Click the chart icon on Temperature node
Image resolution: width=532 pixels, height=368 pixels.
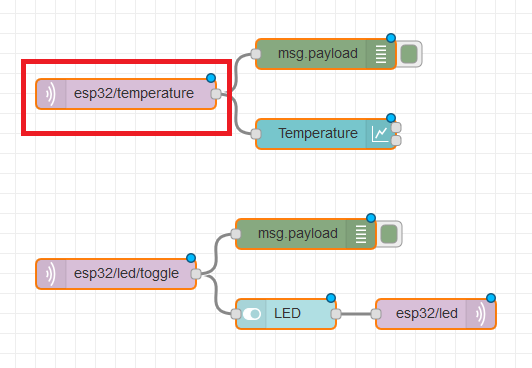tap(380, 134)
